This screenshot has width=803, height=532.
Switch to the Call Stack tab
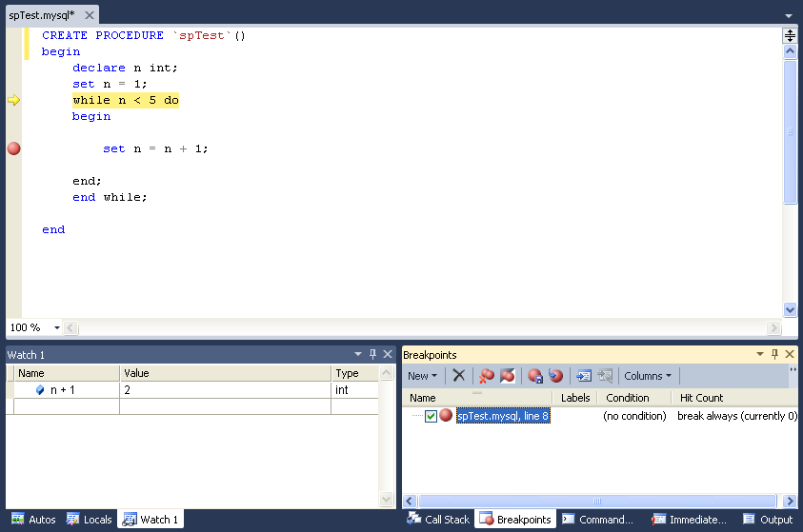(438, 520)
